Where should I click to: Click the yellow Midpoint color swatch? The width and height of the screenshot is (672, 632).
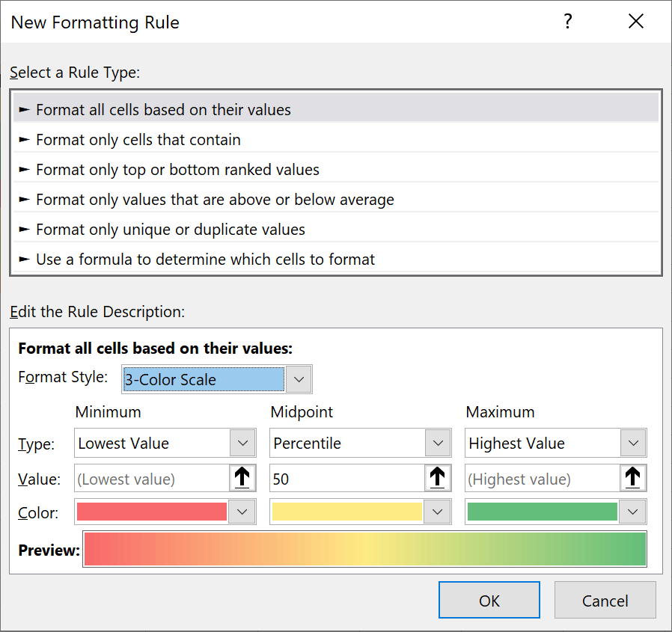pos(344,512)
